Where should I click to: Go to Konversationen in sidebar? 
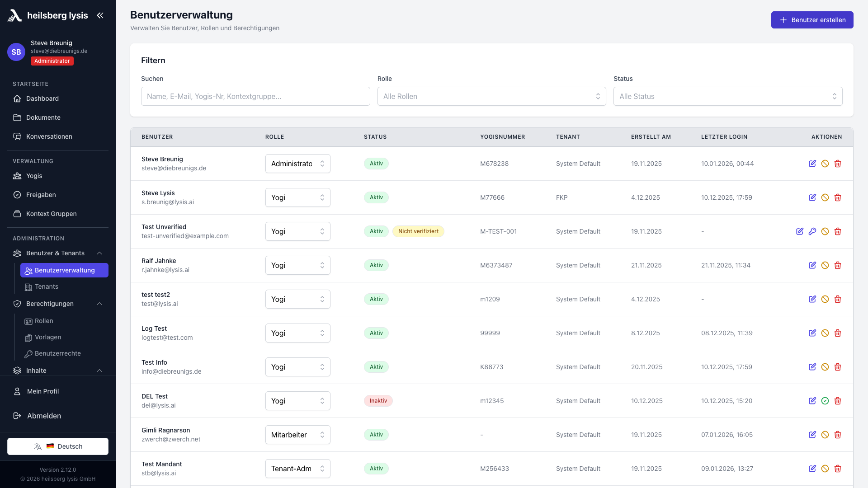tap(49, 136)
